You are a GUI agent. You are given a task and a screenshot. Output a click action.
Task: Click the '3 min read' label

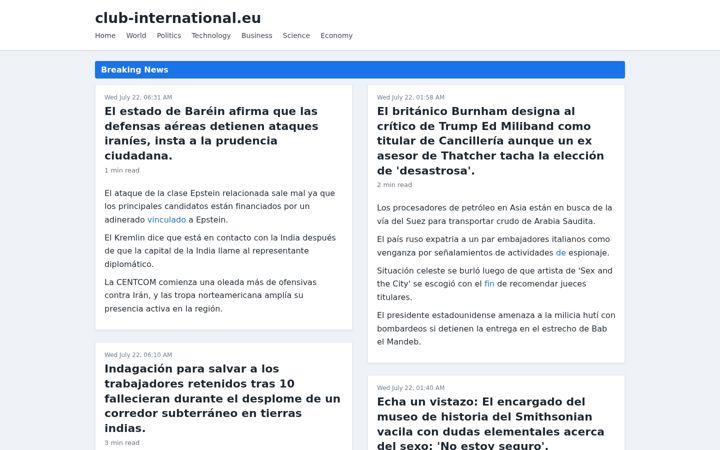pyautogui.click(x=122, y=443)
